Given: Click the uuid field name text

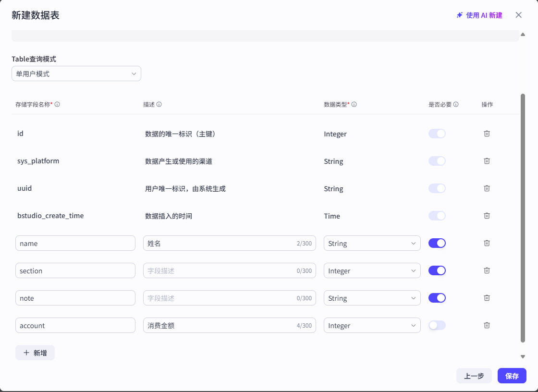Looking at the screenshot, I should 24,188.
